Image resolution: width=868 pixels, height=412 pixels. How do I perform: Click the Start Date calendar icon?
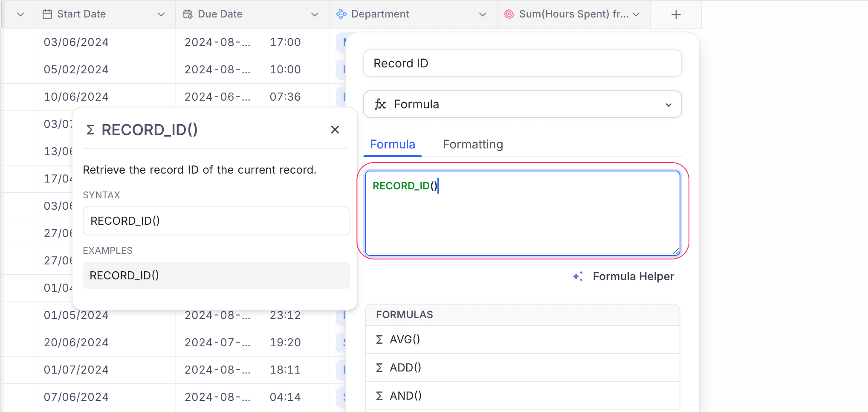(x=47, y=14)
